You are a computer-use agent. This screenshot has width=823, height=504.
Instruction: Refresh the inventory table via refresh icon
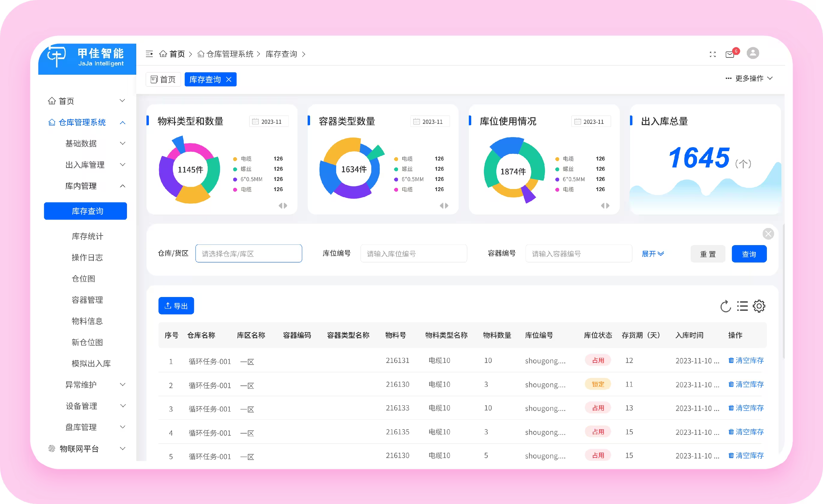point(725,306)
